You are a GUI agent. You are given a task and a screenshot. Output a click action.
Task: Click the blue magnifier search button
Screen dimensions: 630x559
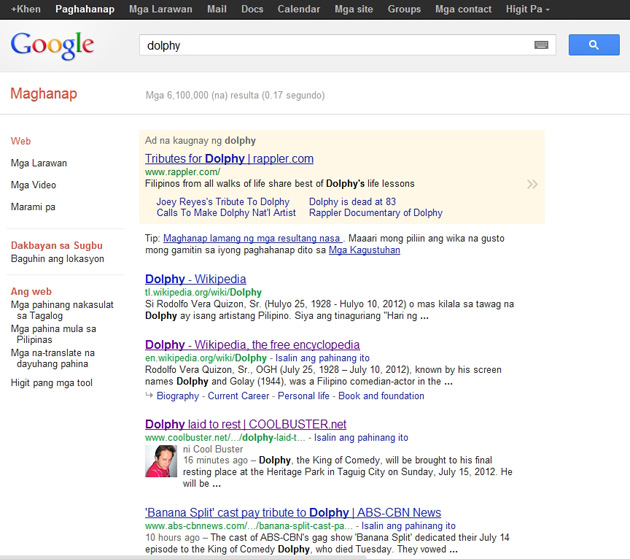point(593,45)
